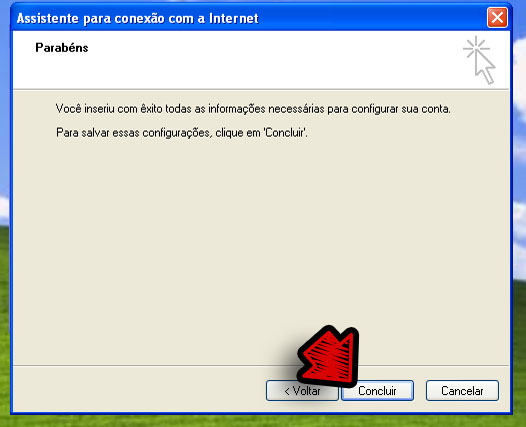
Task: Click the green grass wallpaper below the dialog
Action: point(263,421)
